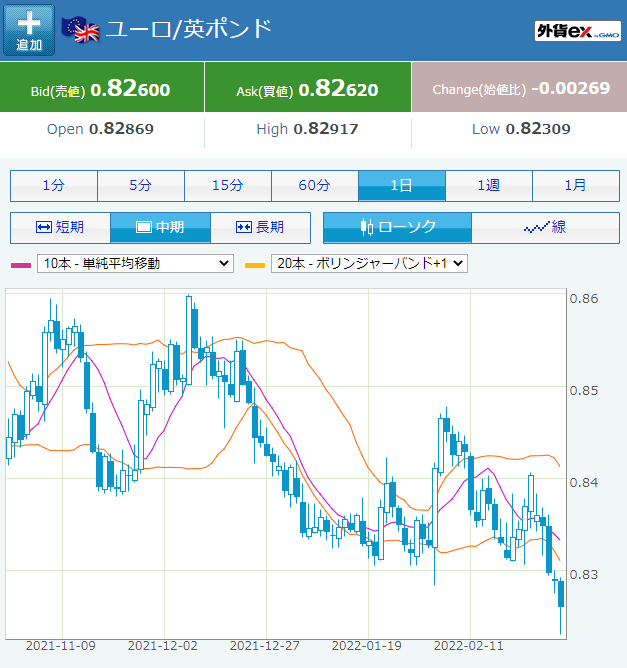Click the Ask(買値) 0.82620 panel
The image size is (627, 668).
click(x=308, y=87)
